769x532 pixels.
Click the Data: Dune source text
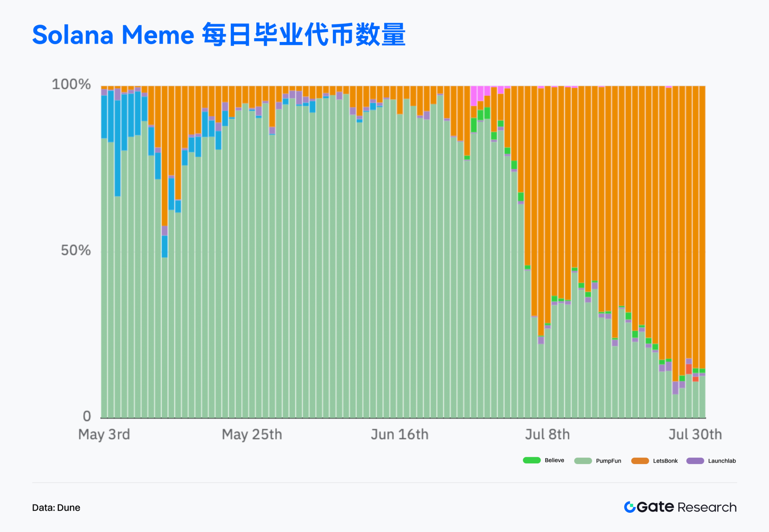tap(56, 507)
